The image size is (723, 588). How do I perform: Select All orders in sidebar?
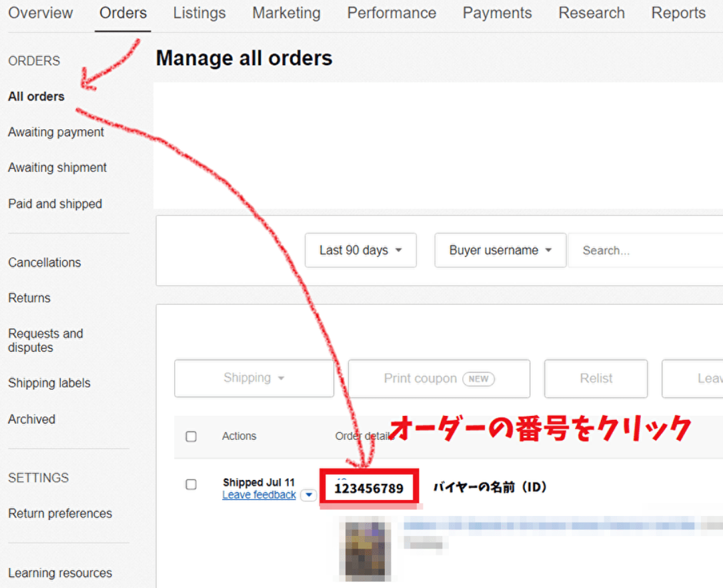point(37,96)
